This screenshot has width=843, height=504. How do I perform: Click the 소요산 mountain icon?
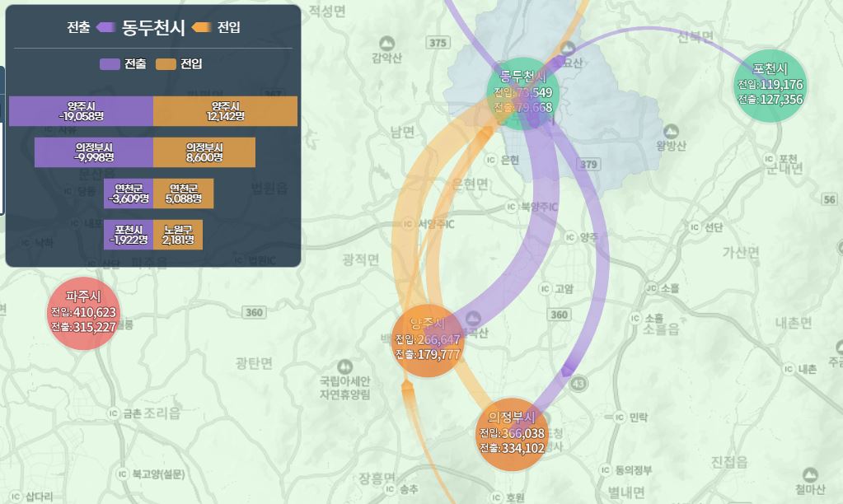[x=569, y=49]
